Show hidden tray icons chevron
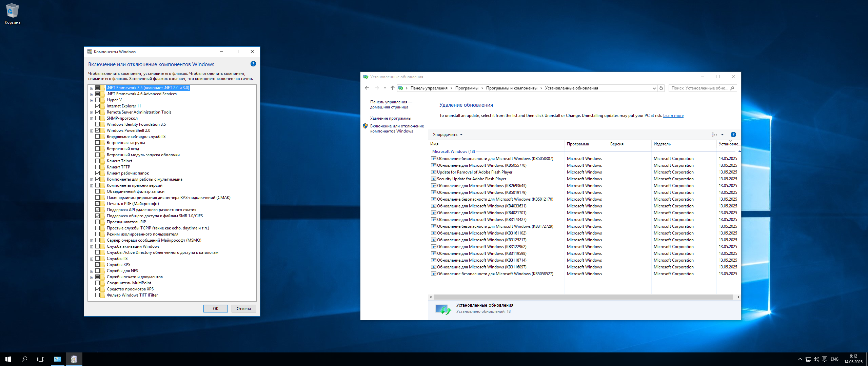The height and width of the screenshot is (366, 868). [800, 359]
